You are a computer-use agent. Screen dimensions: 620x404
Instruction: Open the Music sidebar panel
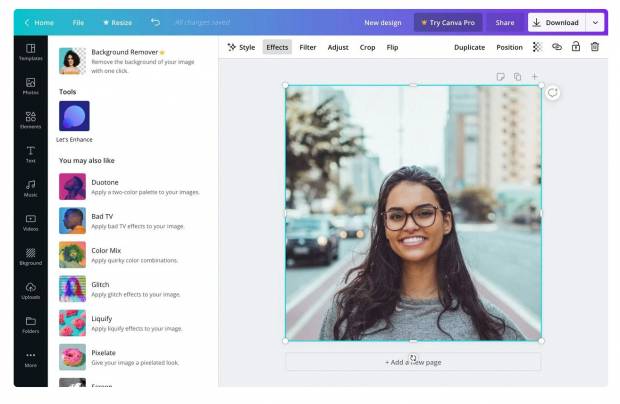point(30,188)
